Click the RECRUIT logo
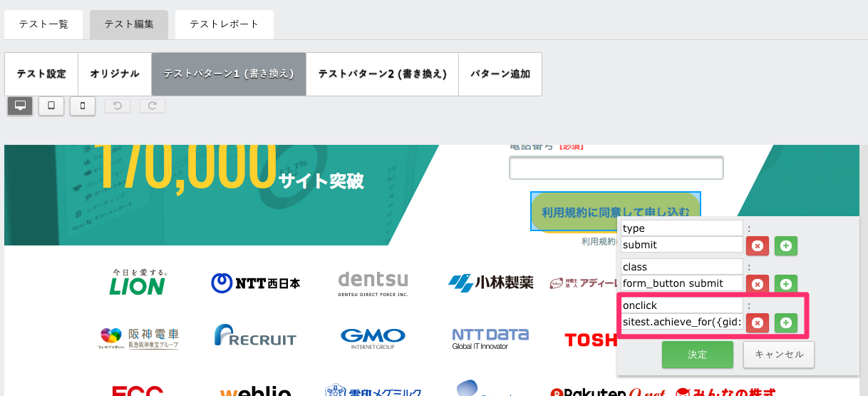The image size is (868, 396). (x=254, y=335)
